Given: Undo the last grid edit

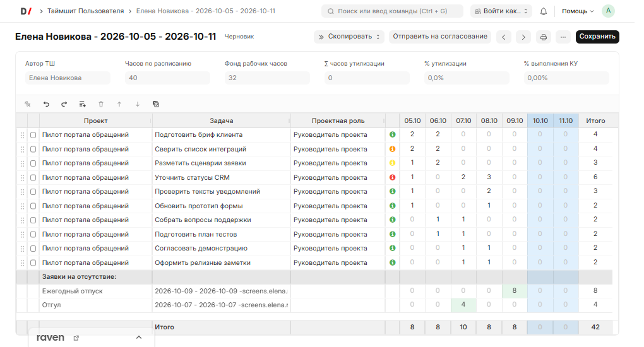Looking at the screenshot, I should click(46, 104).
